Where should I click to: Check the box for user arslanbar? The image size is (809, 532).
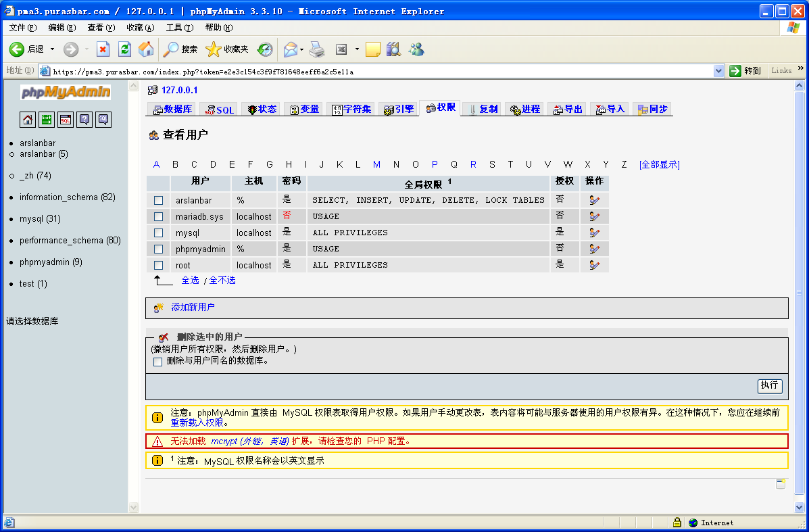[x=158, y=200]
